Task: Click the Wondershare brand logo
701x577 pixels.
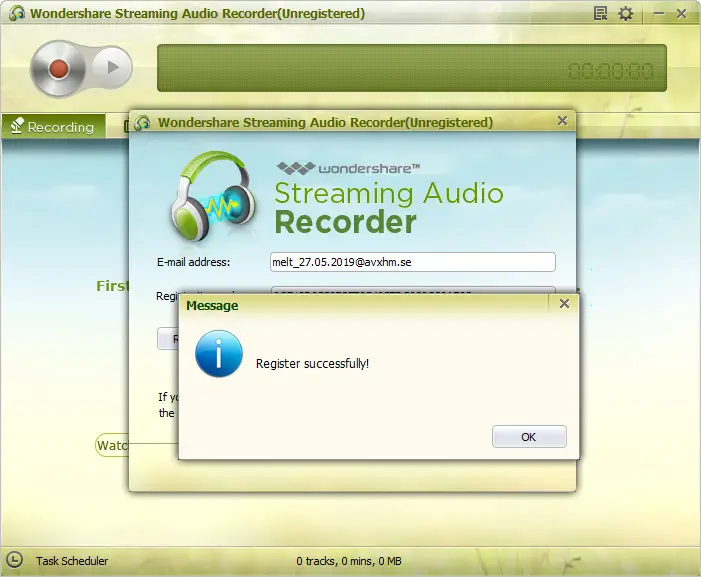Action: tap(348, 168)
